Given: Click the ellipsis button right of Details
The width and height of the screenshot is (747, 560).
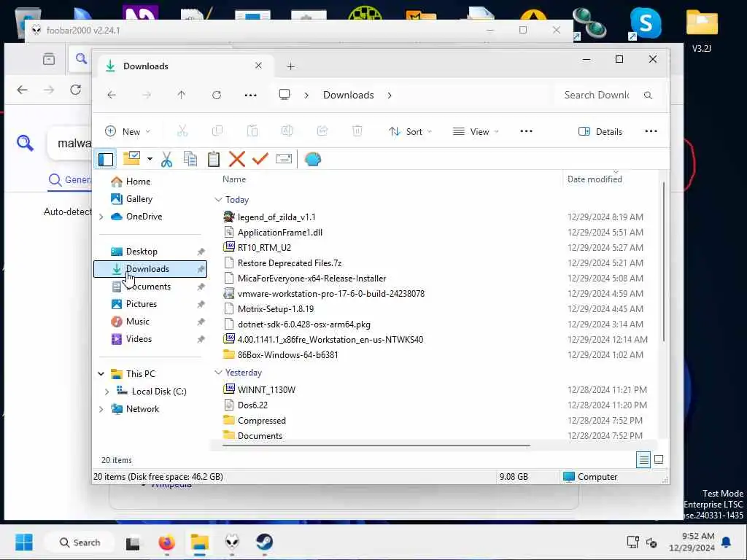Looking at the screenshot, I should (651, 131).
